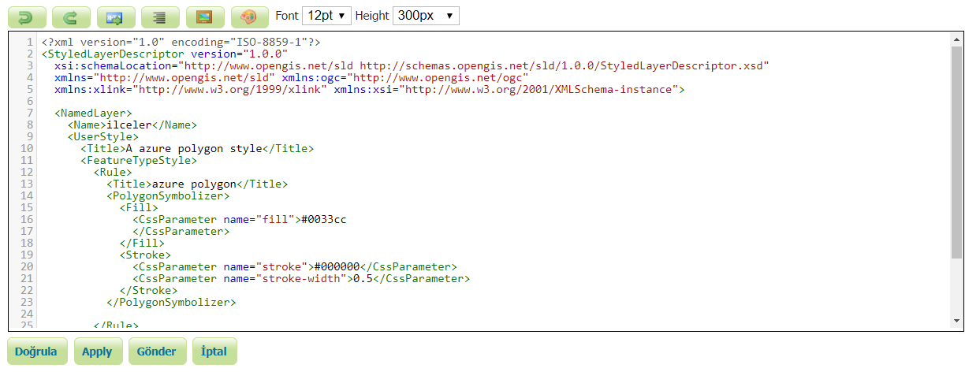Click the go-to-line toolbar icon

(116, 16)
